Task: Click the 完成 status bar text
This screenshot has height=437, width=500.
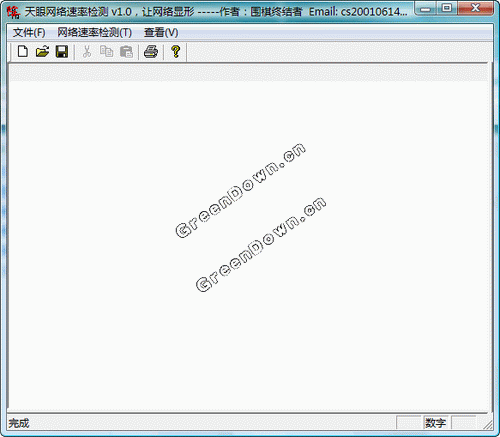Action: (19, 423)
